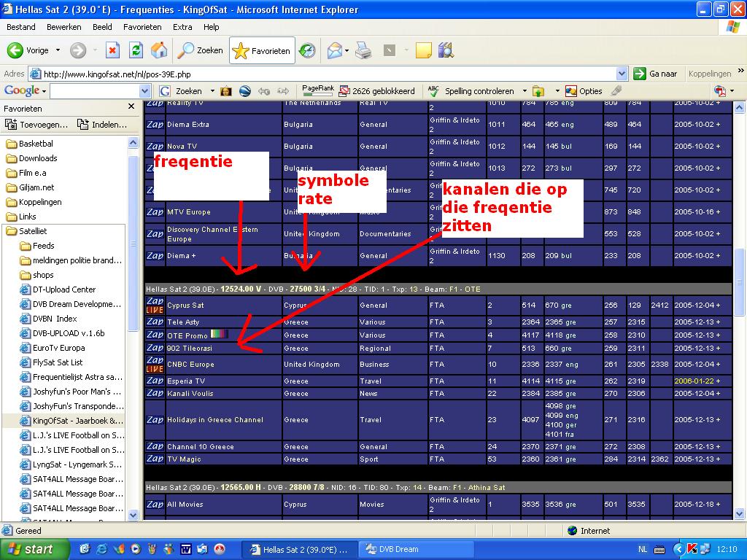Click the NL language indicator in tray
Viewport: 747px width, 560px height.
(x=643, y=550)
